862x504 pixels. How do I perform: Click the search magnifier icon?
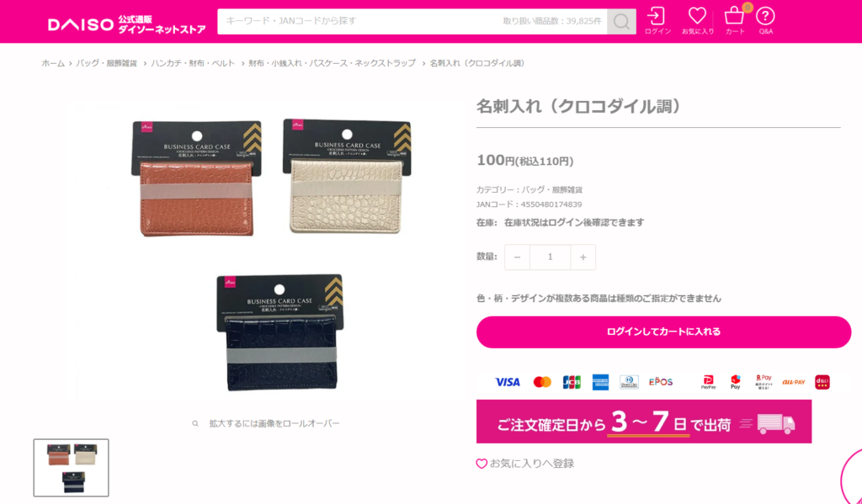(x=621, y=21)
